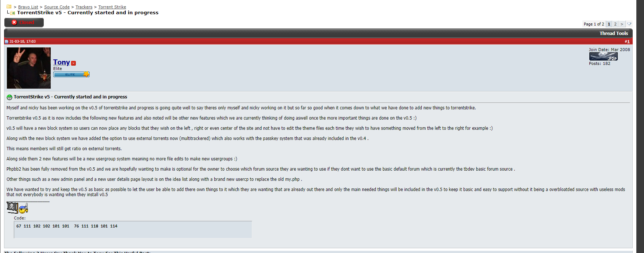Go to page 2 of the thread
This screenshot has height=253, width=644.
pyautogui.click(x=615, y=24)
